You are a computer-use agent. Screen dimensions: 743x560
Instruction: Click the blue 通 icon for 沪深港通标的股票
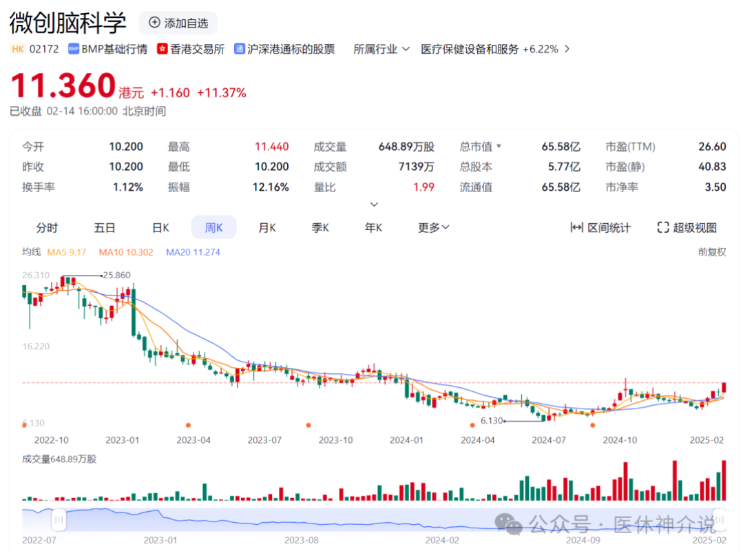pyautogui.click(x=240, y=49)
